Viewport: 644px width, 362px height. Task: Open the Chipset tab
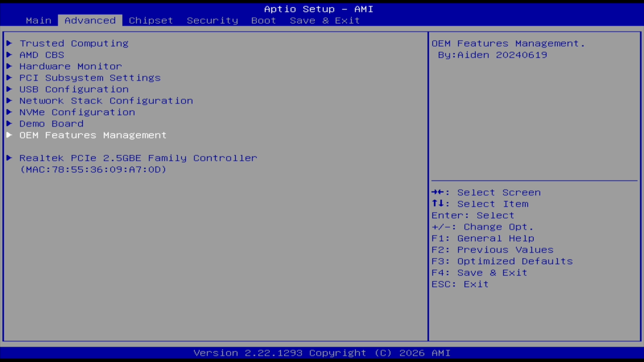(x=151, y=20)
